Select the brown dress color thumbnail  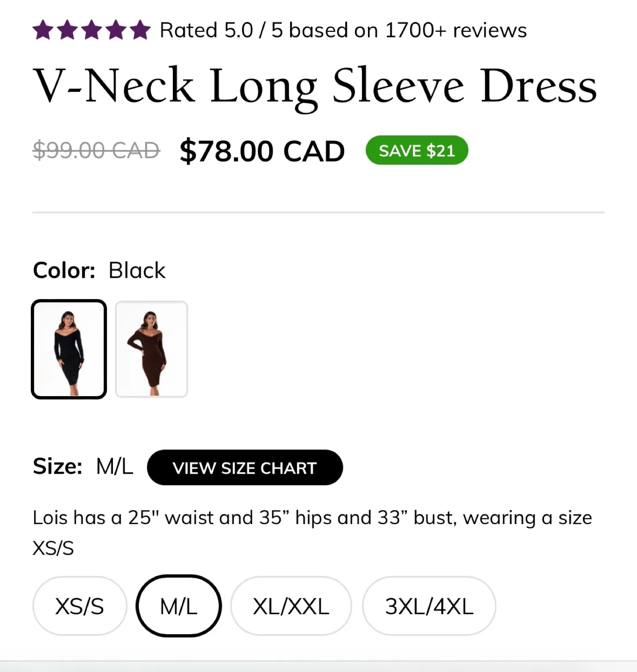tap(151, 349)
